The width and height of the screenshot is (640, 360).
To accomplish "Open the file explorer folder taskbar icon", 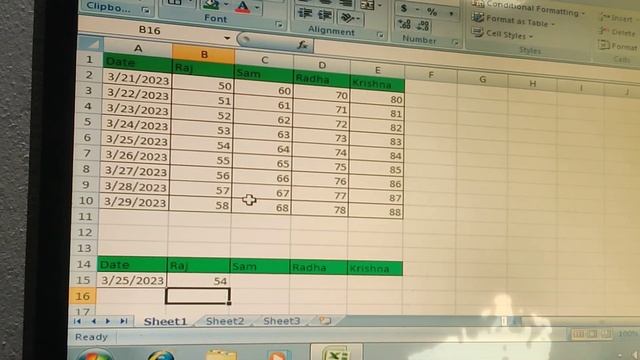I will point(221,354).
